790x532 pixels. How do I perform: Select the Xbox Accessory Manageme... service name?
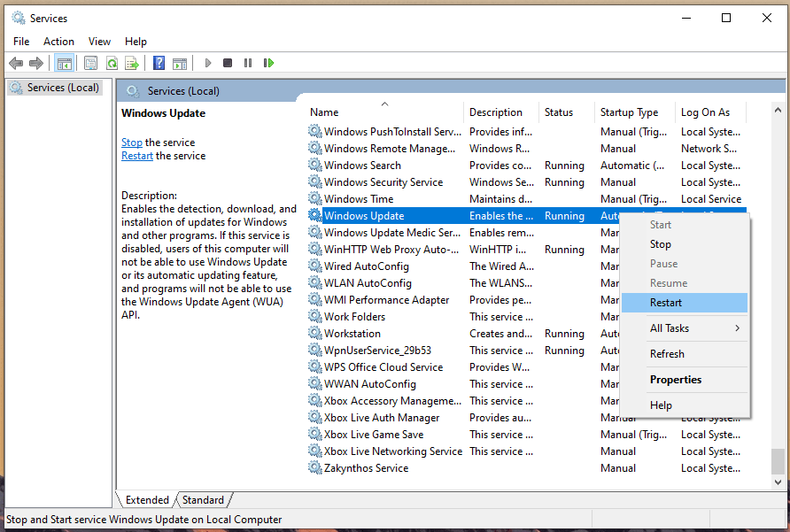[392, 400]
